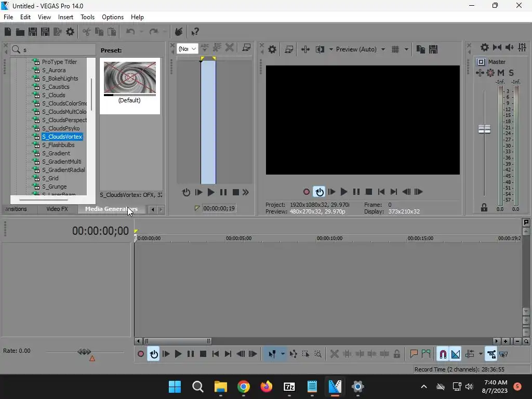Expand more trimmer buttons chevron
532x399 pixels.
(246, 192)
